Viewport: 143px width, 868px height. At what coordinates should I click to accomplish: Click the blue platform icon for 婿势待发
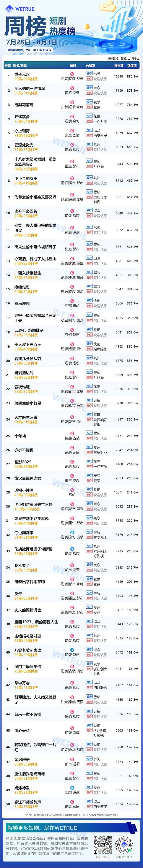coord(72,788)
